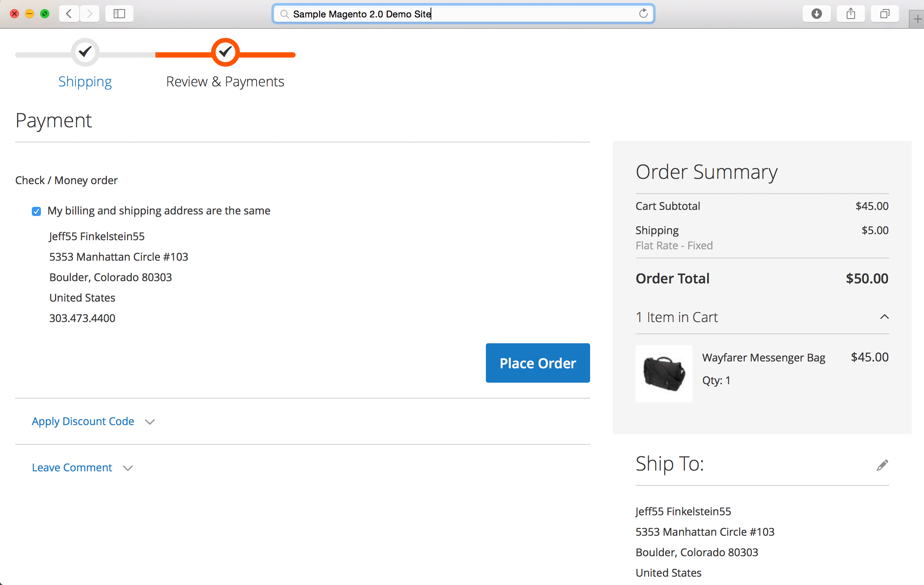Reload the page with the refresh icon
The image size is (924, 585).
[x=643, y=14]
